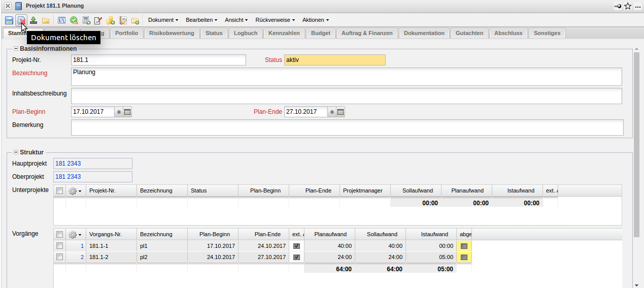644x288 pixels.
Task: Switch to the Risikobewertung tab
Action: point(172,33)
